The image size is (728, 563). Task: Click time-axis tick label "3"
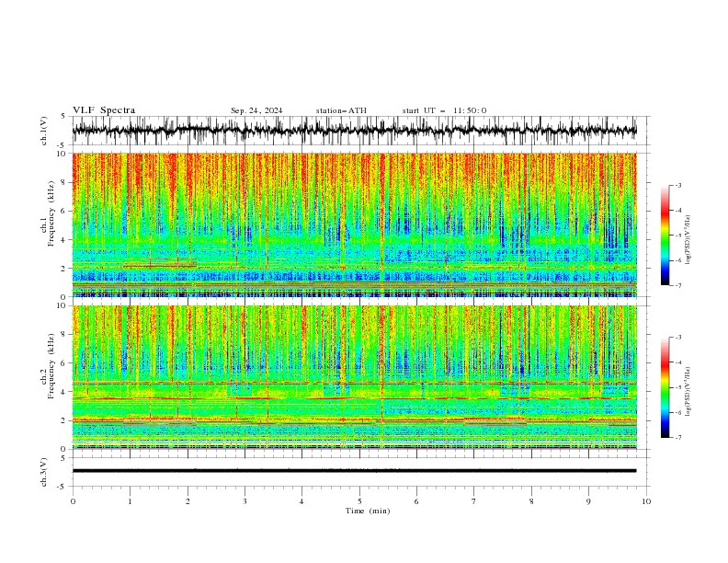point(245,501)
